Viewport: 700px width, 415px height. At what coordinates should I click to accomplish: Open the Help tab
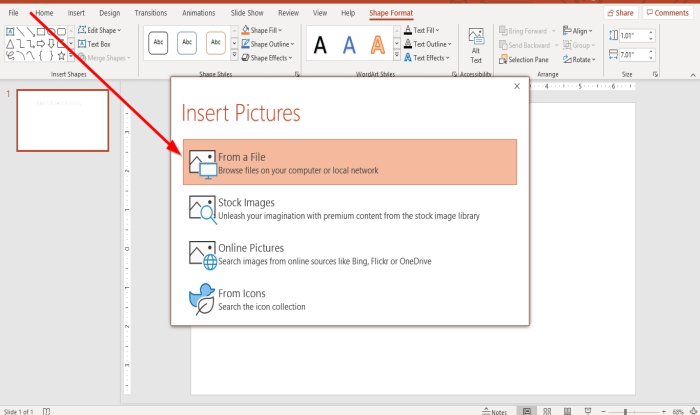(348, 13)
